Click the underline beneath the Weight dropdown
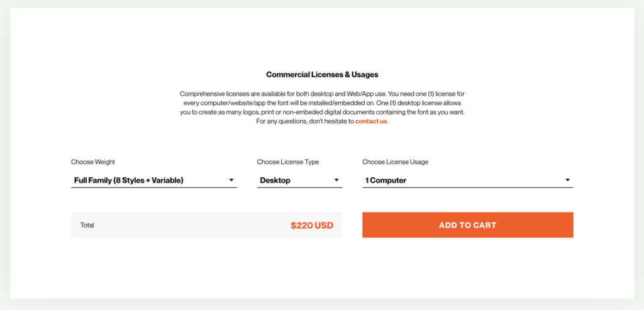 154,187
